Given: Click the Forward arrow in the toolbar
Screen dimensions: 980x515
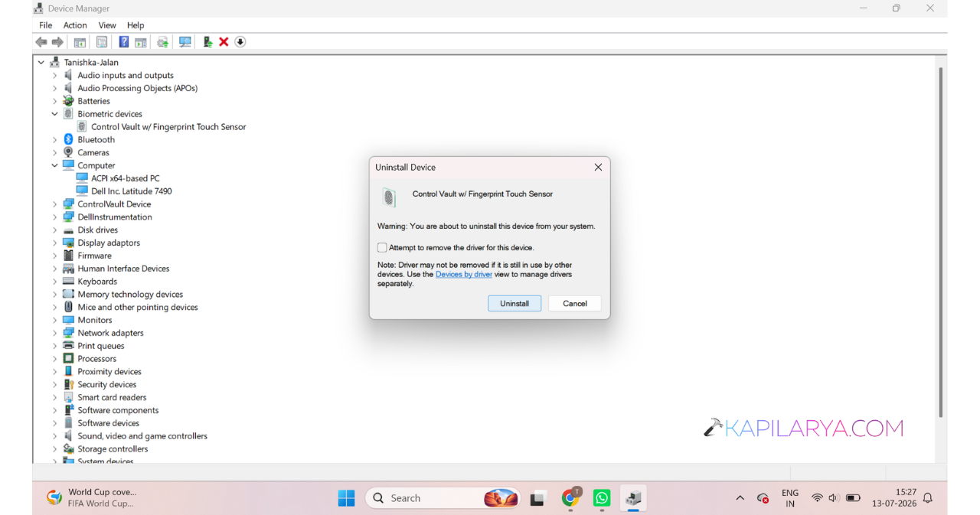Looking at the screenshot, I should point(57,42).
